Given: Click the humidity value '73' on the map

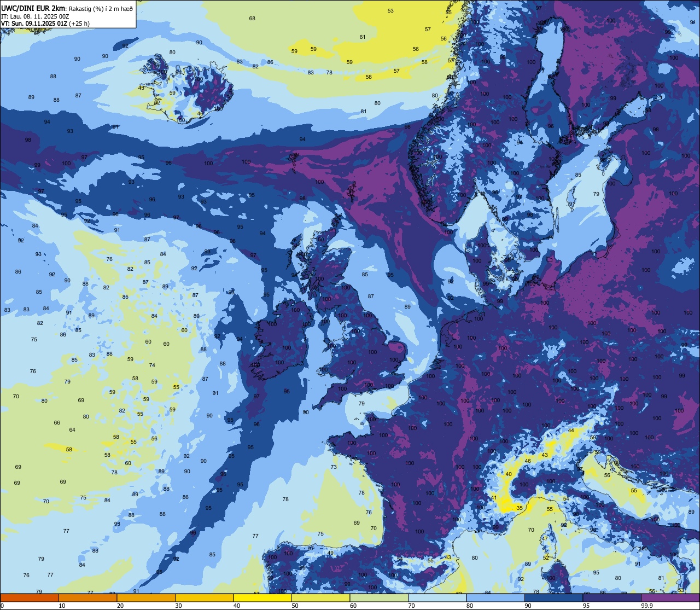Looking at the screenshot, I should [x=334, y=467].
